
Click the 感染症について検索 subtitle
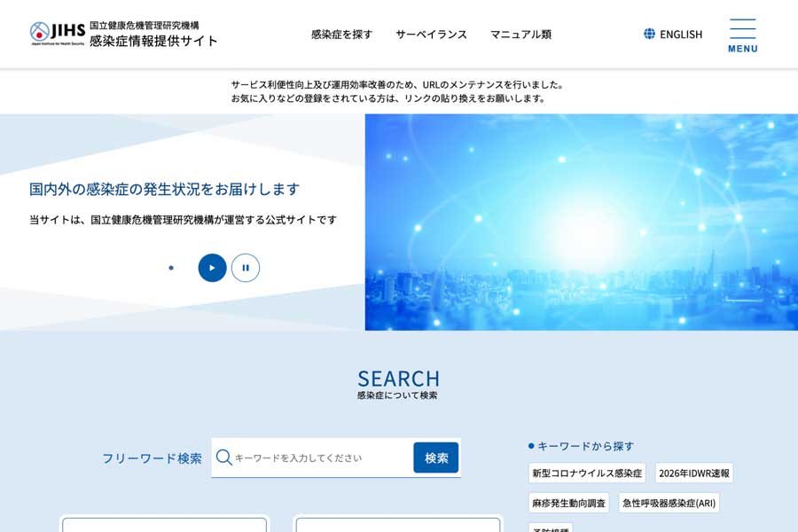(397, 395)
